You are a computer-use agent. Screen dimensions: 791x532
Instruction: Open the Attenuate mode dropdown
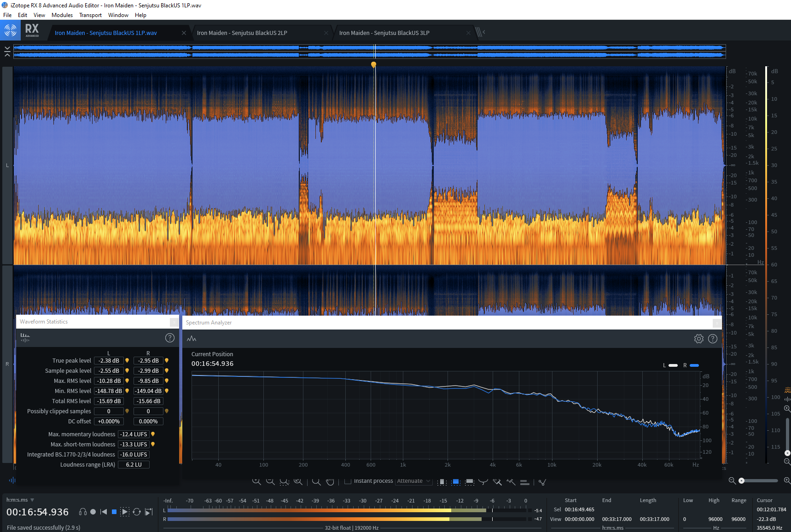tap(413, 481)
